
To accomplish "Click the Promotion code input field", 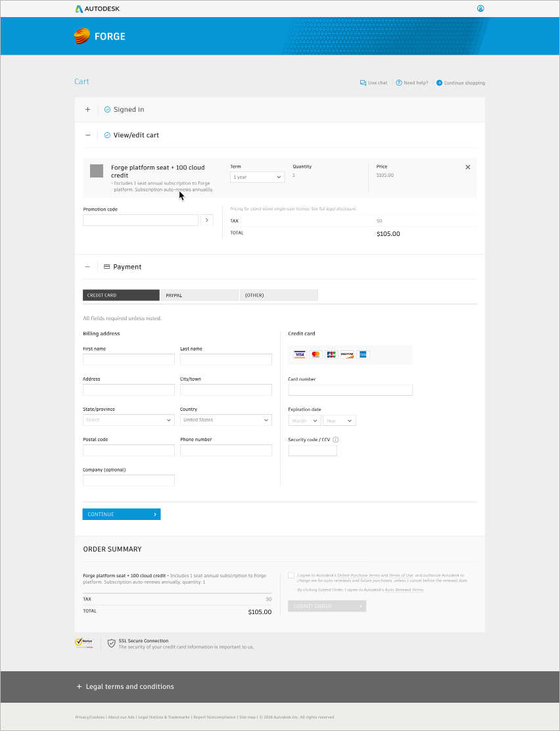I will click(141, 220).
